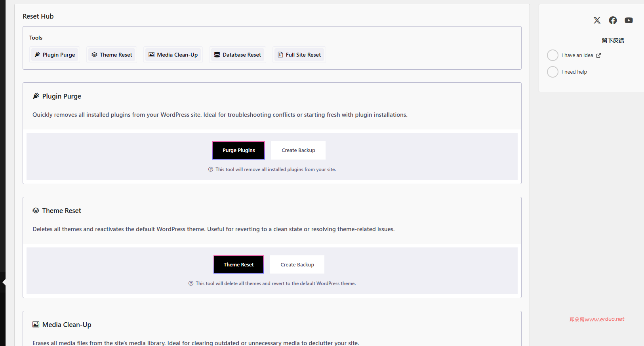This screenshot has width=644, height=346.
Task: Click the Theme Reset section heading text
Action: [62, 211]
